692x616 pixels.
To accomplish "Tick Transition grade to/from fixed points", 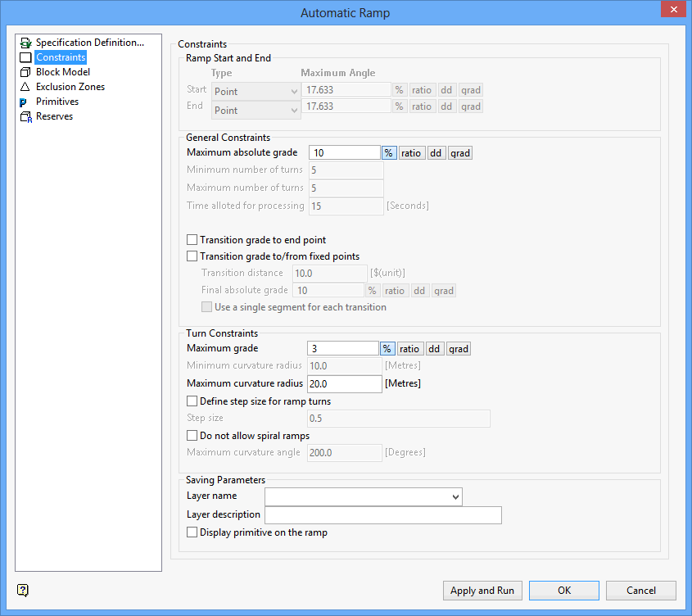I will tap(192, 256).
